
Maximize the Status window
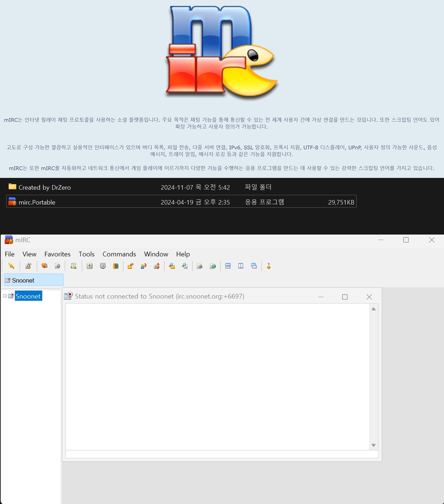[345, 297]
